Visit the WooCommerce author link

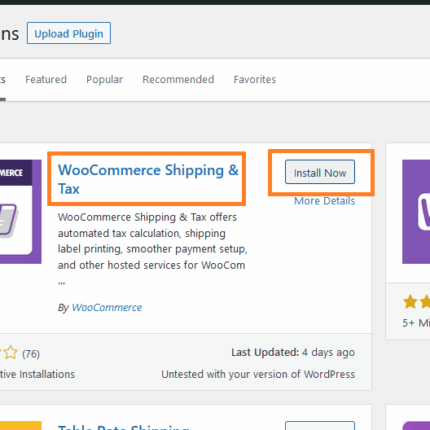(107, 307)
